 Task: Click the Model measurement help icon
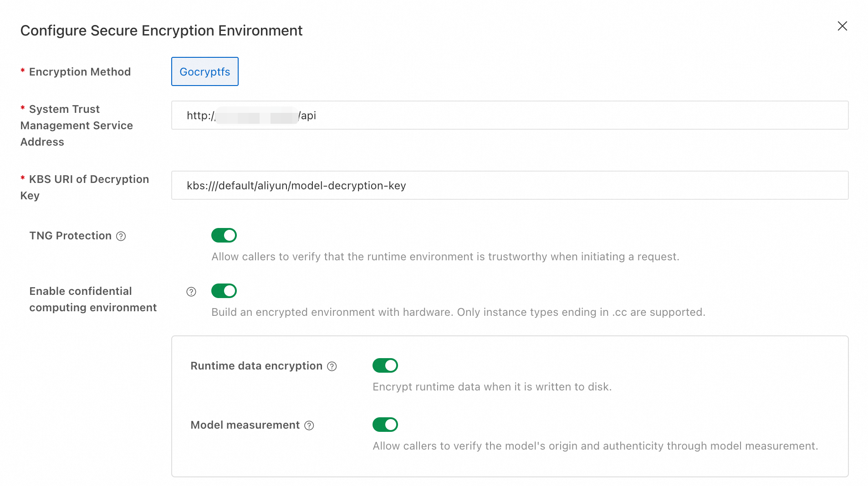(x=309, y=425)
